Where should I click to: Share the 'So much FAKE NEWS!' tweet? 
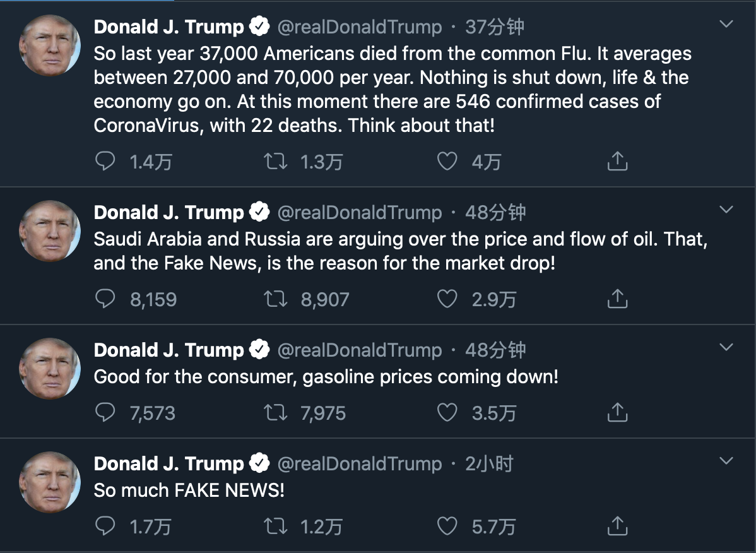pyautogui.click(x=617, y=526)
